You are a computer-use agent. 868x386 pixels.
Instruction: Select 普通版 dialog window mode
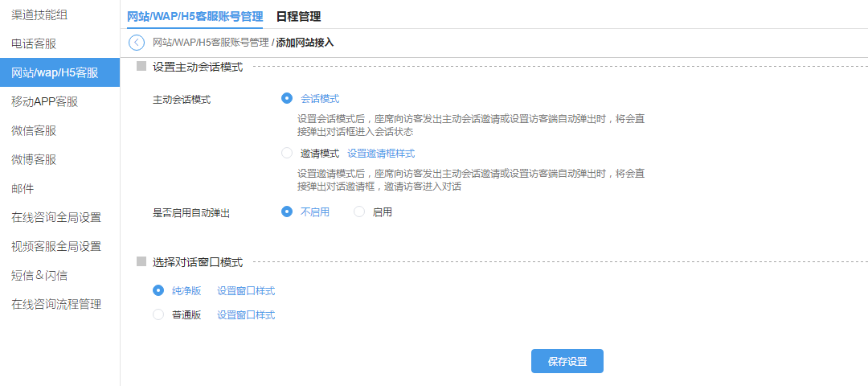(x=158, y=314)
